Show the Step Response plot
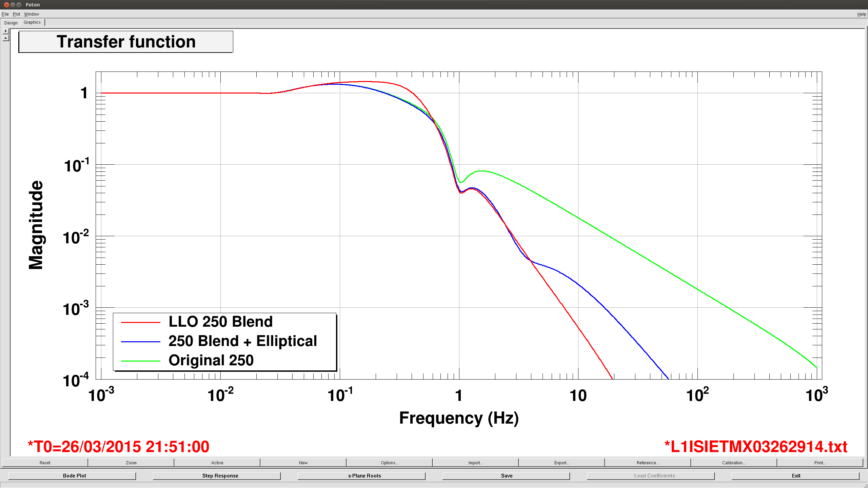The image size is (868, 488). [217, 476]
